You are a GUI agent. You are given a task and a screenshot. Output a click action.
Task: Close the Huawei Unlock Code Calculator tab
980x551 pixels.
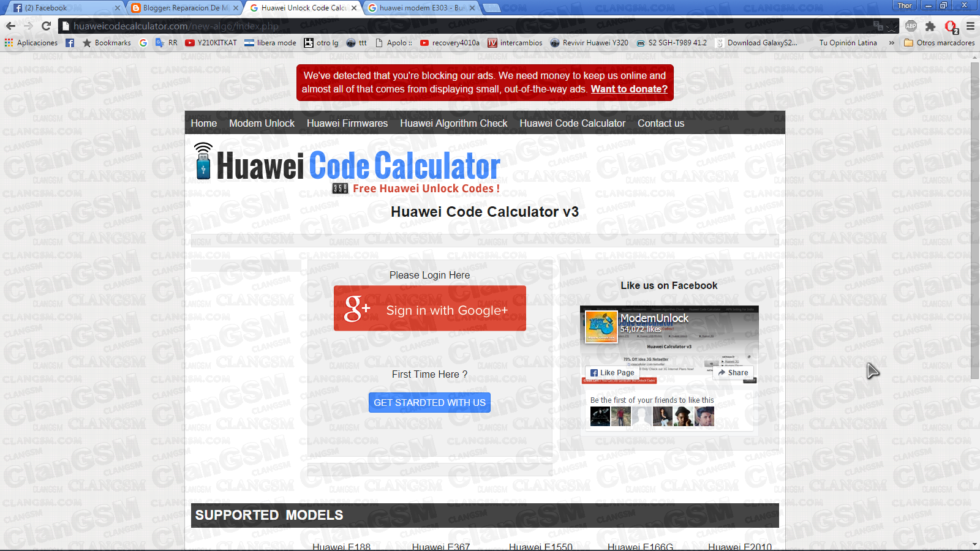[x=354, y=8]
